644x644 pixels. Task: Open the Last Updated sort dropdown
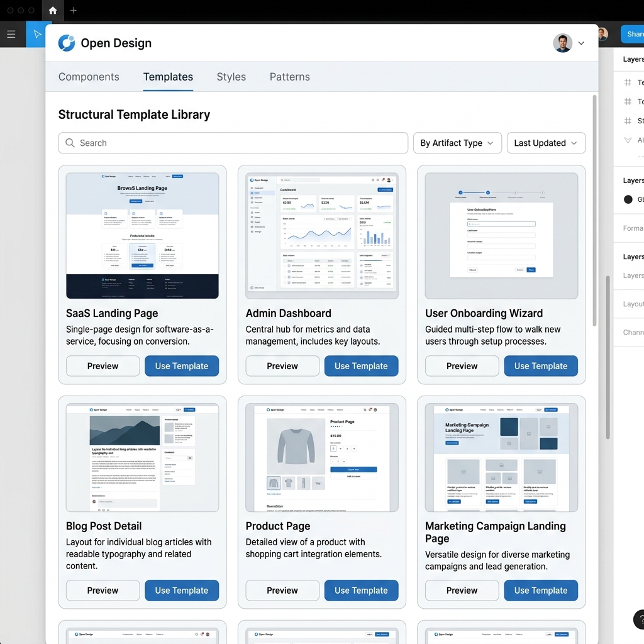pos(546,143)
